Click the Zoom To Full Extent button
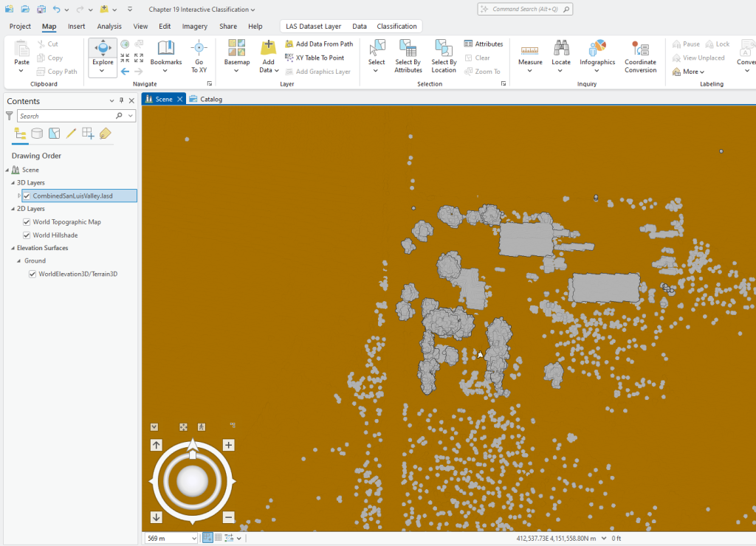This screenshot has width=756, height=546. [183, 426]
